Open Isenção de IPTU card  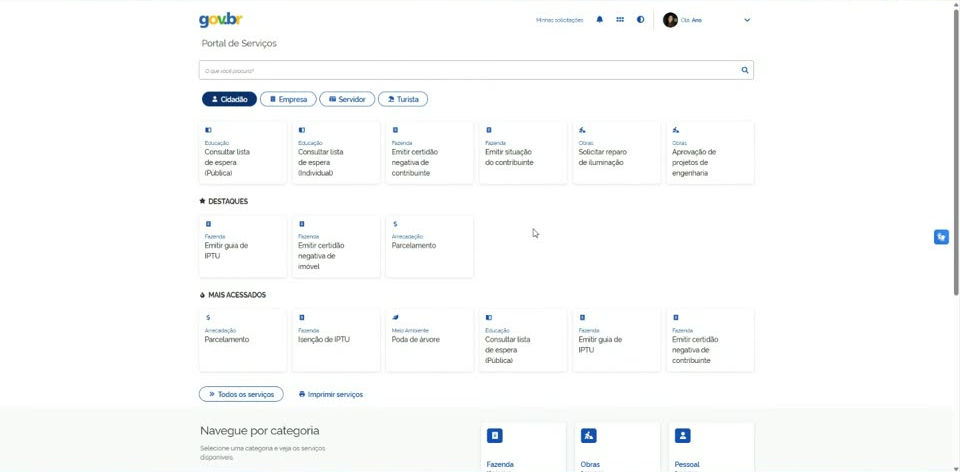click(x=336, y=340)
